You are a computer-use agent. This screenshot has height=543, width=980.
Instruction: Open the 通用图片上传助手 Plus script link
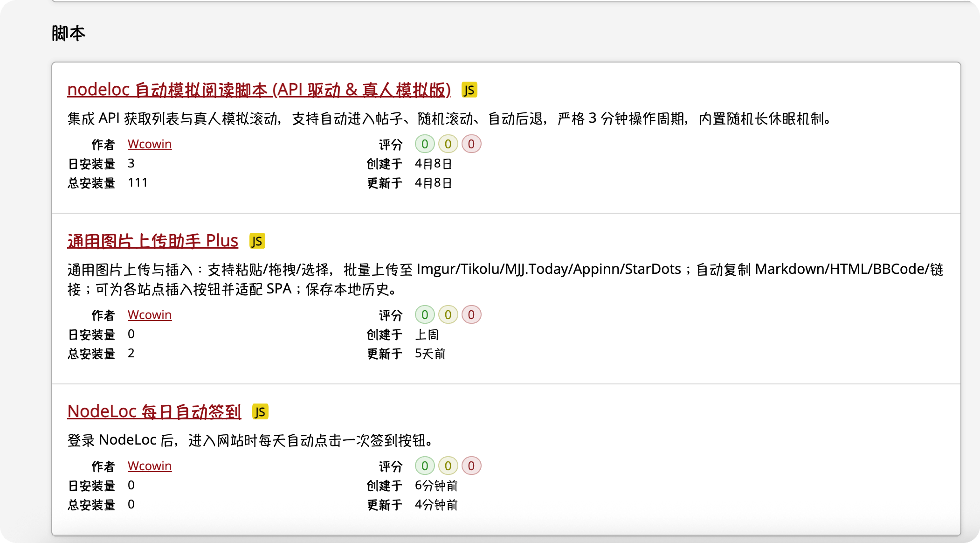153,241
